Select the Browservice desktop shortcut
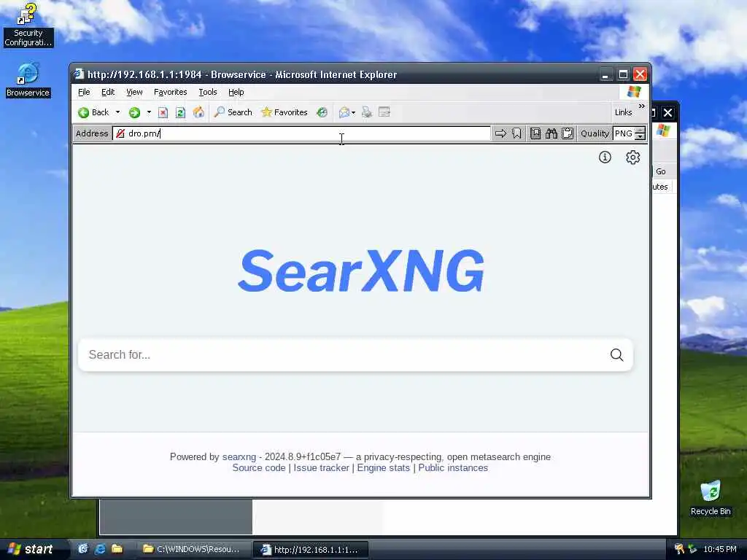747x560 pixels. click(x=28, y=80)
